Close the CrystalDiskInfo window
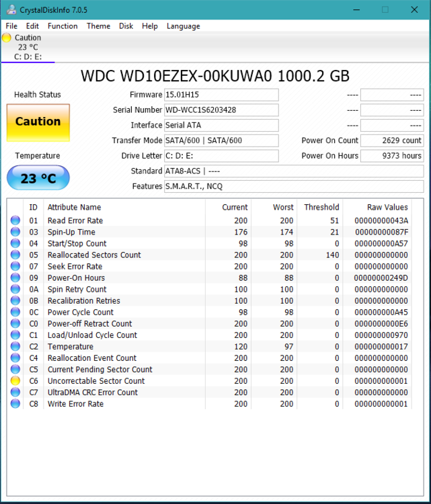The width and height of the screenshot is (431, 504). [x=414, y=9]
